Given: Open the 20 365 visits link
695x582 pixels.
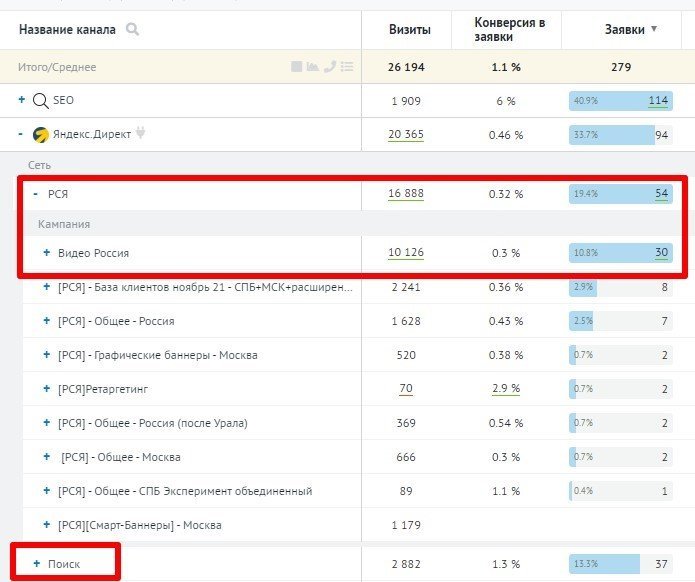Looking at the screenshot, I should coord(406,135).
